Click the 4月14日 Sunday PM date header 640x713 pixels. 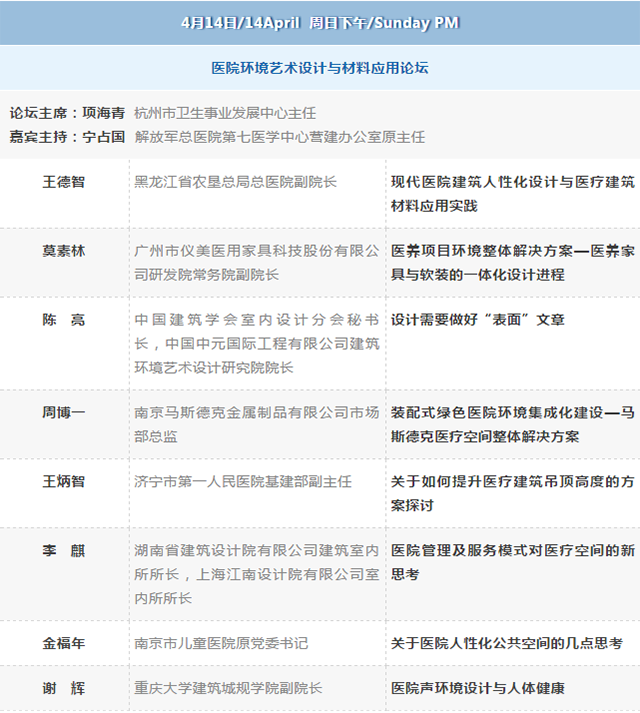pyautogui.click(x=320, y=22)
